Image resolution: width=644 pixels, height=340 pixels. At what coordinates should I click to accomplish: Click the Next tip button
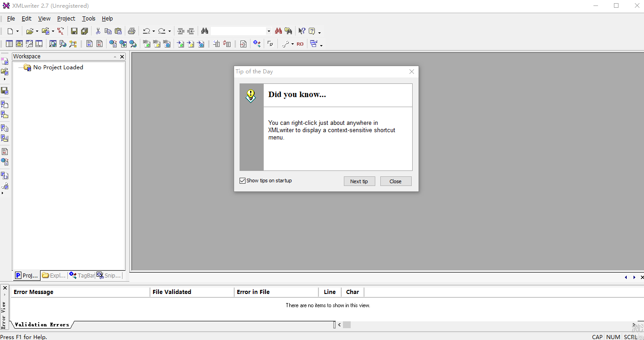[x=359, y=181]
